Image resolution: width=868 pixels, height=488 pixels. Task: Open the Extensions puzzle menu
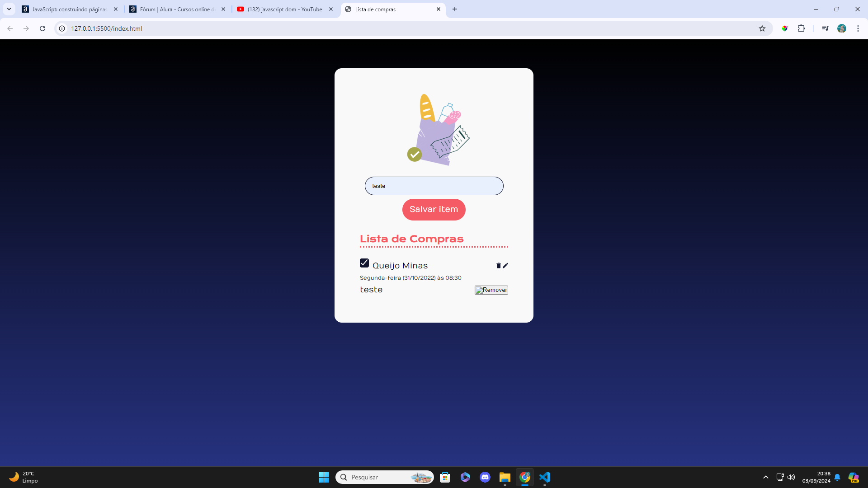801,28
